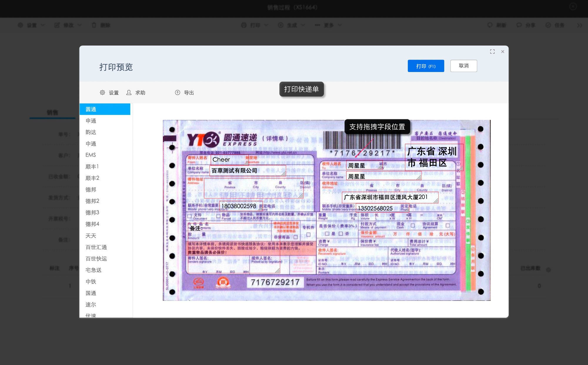This screenshot has height=365, width=588.
Task: Select 速尔 courier template
Action: pyautogui.click(x=105, y=304)
